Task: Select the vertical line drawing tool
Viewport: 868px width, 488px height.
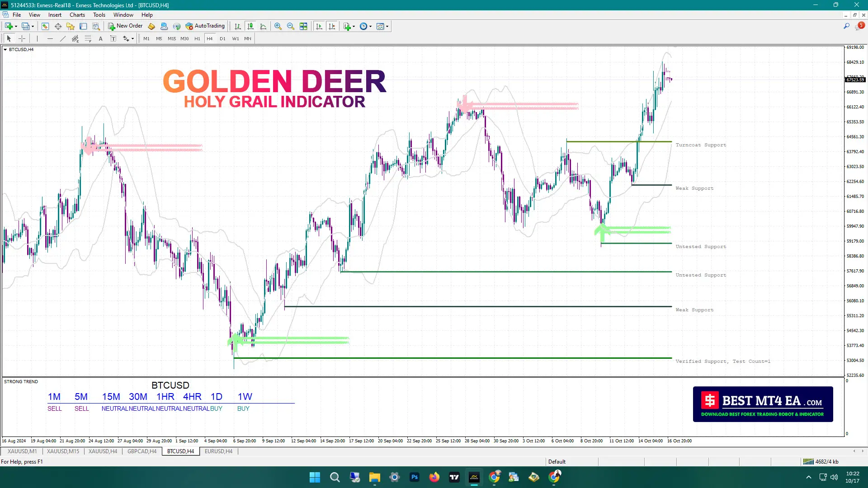Action: 37,38
